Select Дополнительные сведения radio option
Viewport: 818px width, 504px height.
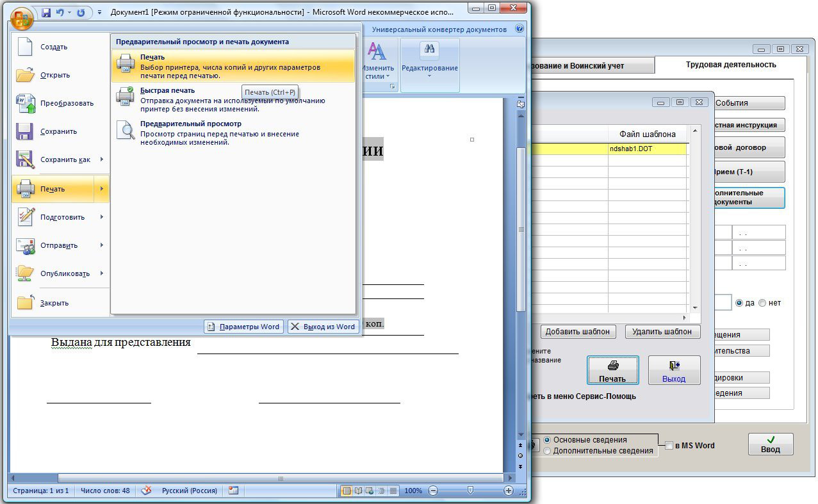pyautogui.click(x=548, y=451)
